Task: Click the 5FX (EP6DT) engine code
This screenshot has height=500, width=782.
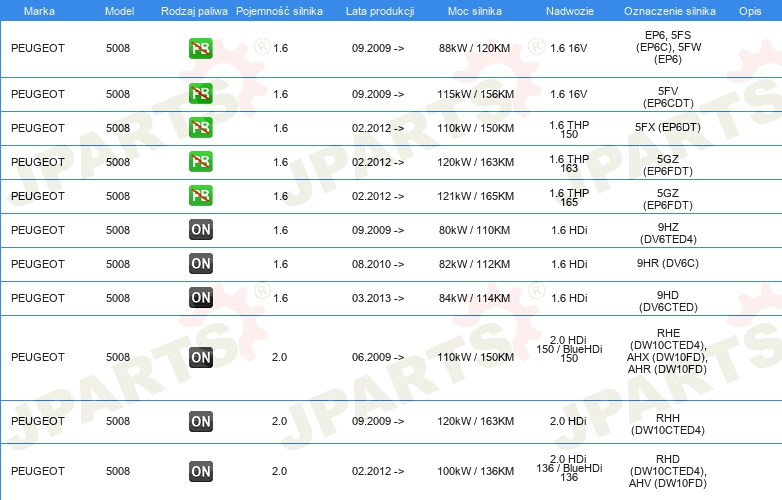Action: 668,127
